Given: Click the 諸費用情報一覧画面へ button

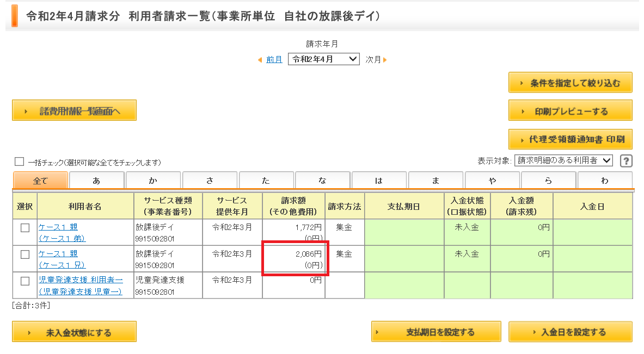Looking at the screenshot, I should point(74,110).
